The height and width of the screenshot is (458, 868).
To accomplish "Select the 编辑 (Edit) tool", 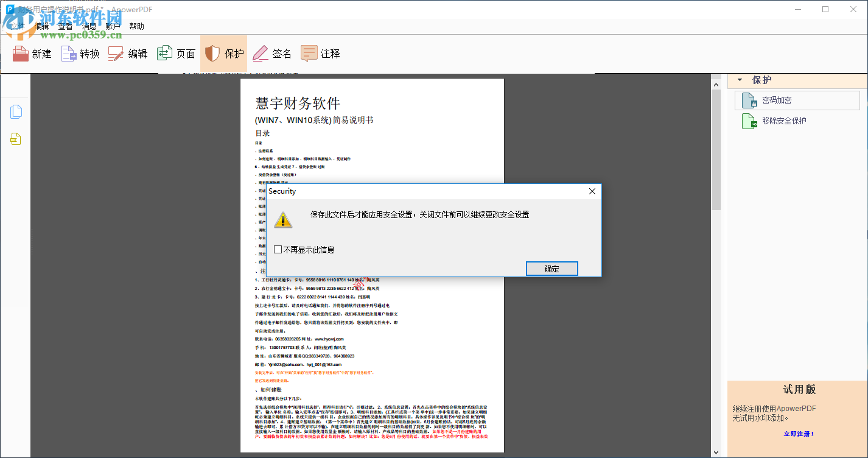I will point(128,54).
